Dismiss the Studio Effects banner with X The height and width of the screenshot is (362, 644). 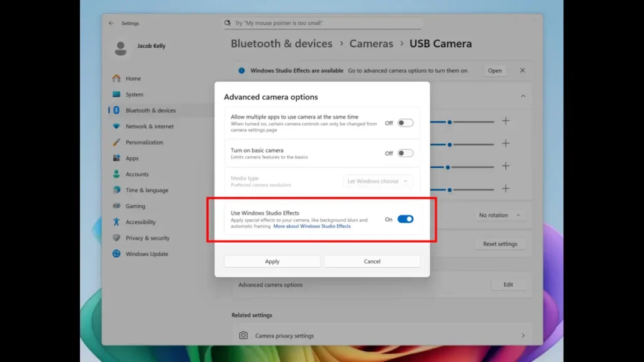click(523, 70)
